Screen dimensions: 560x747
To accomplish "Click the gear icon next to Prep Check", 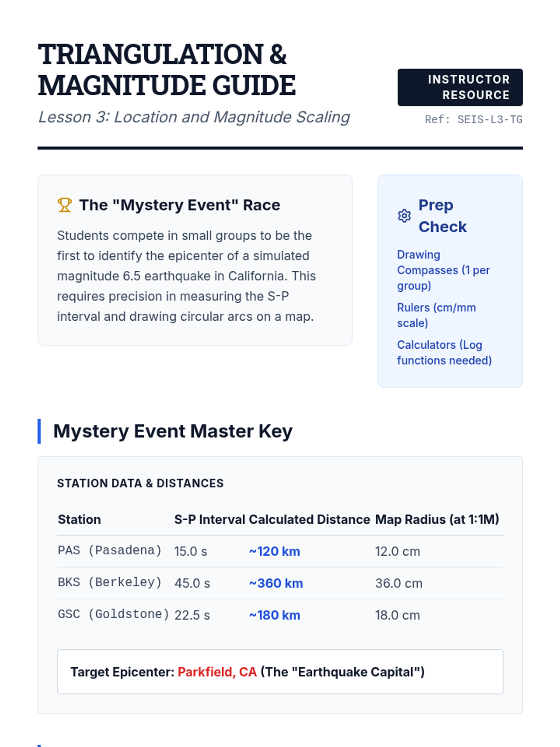I will [x=404, y=216].
